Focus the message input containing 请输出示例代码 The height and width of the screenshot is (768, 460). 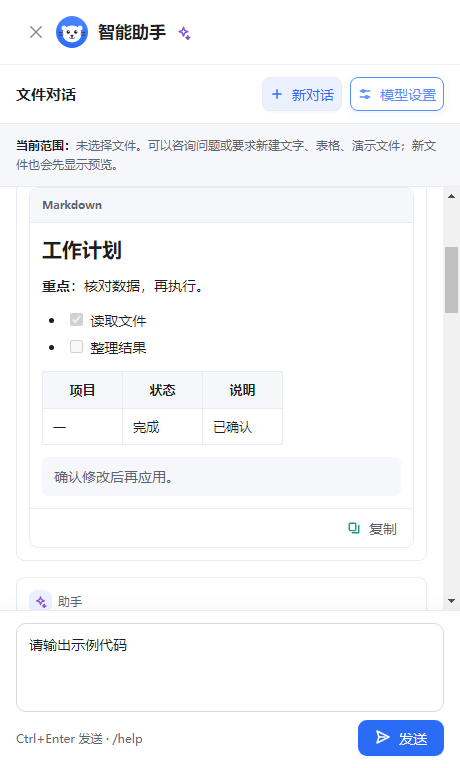coord(230,667)
